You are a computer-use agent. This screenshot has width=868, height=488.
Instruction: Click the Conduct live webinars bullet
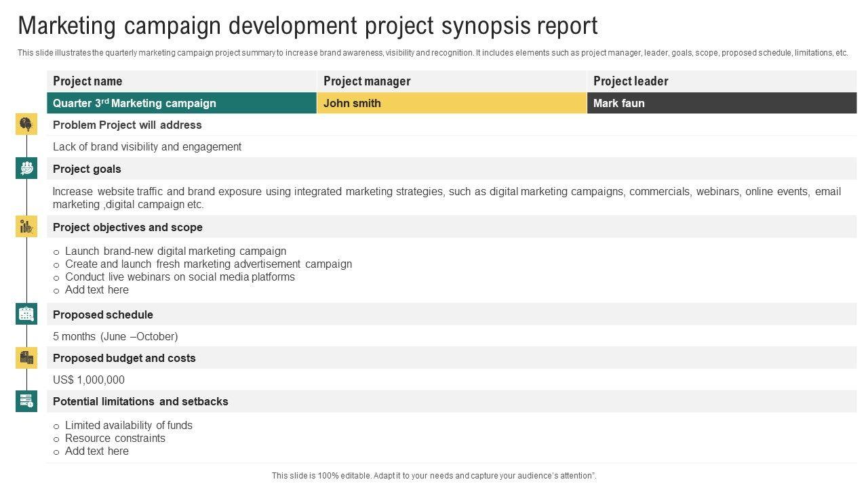[180, 277]
